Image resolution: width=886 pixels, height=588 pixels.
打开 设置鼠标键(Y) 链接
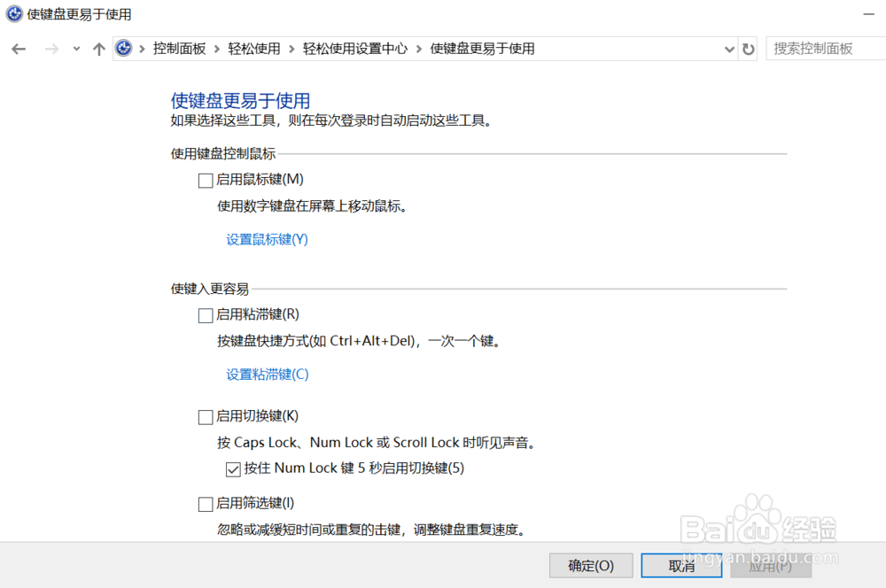coord(267,239)
